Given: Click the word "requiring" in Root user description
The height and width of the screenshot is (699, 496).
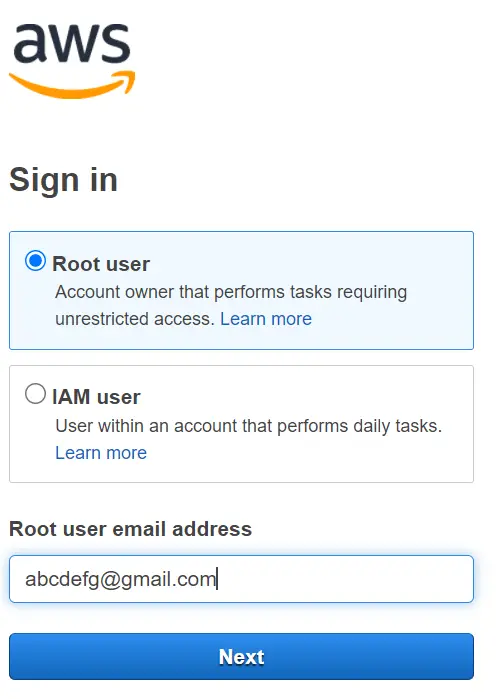Looking at the screenshot, I should (x=372, y=293).
